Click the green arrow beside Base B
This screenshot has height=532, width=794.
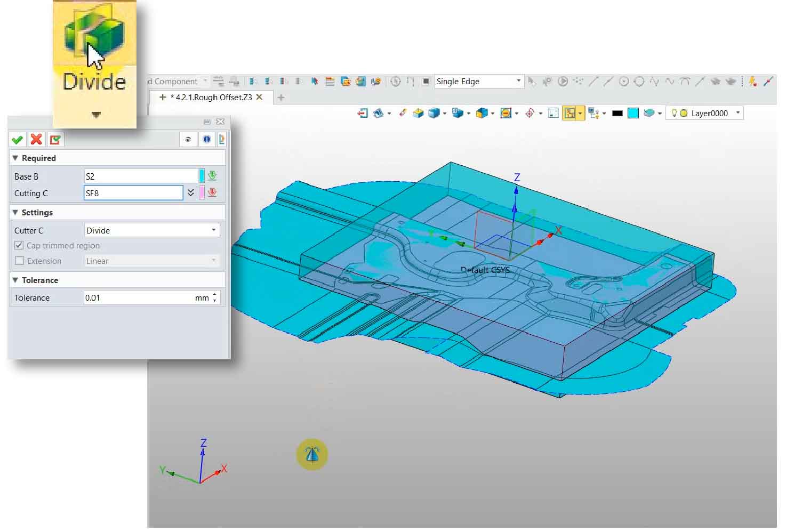pos(212,176)
